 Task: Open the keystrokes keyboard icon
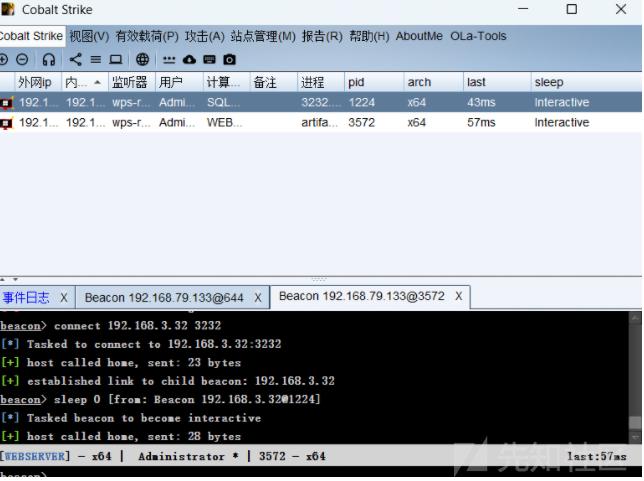point(209,60)
